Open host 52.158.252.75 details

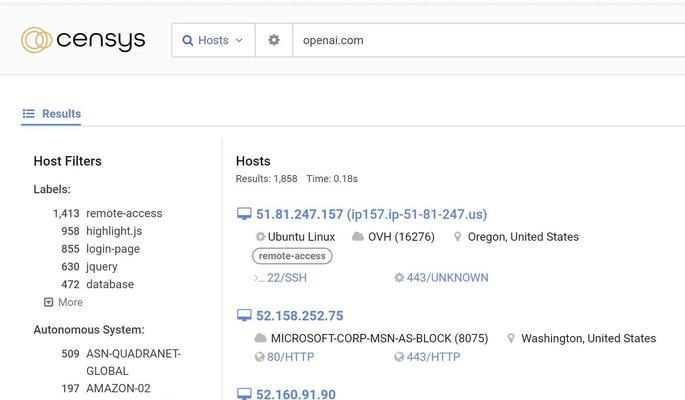tap(300, 316)
